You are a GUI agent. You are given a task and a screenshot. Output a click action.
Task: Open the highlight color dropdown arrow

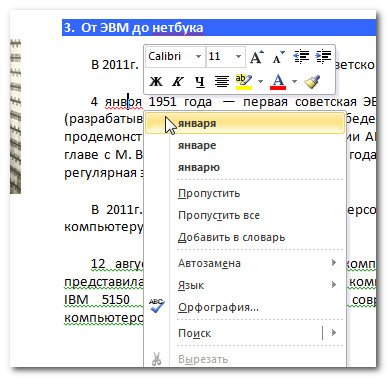click(260, 81)
